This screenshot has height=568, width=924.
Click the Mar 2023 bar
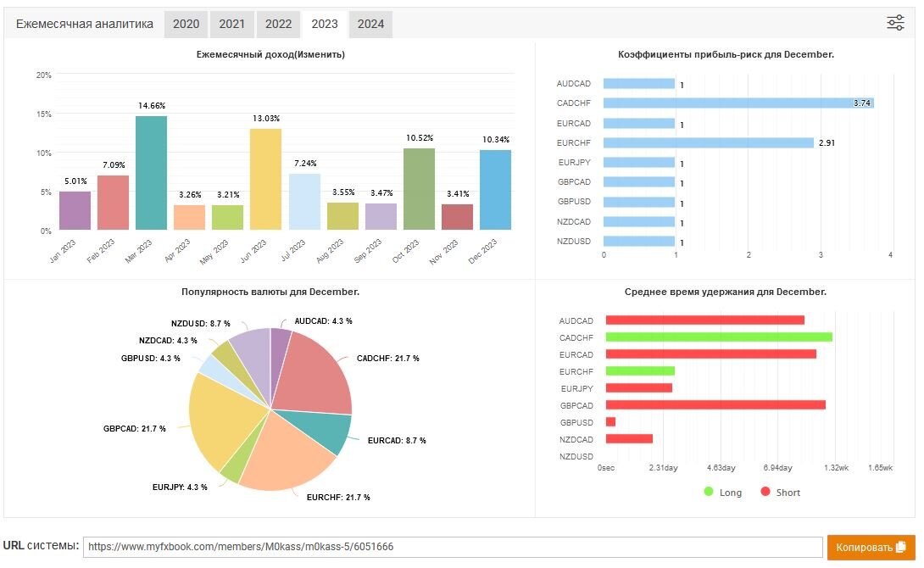152,173
